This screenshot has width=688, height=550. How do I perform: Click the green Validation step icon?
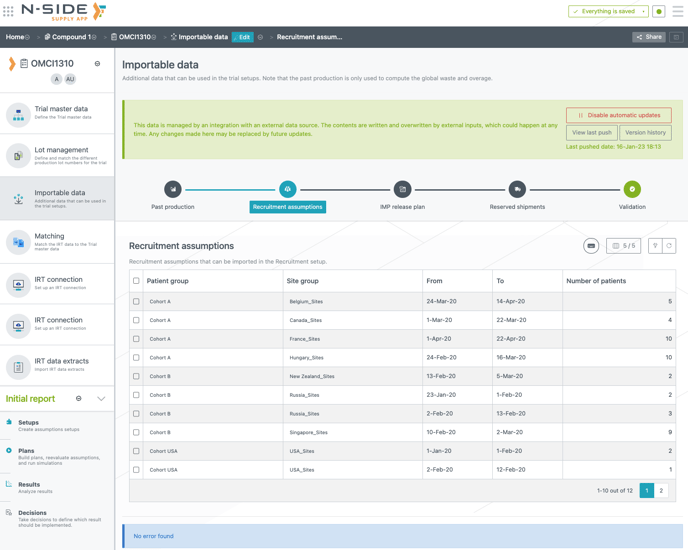[632, 189]
